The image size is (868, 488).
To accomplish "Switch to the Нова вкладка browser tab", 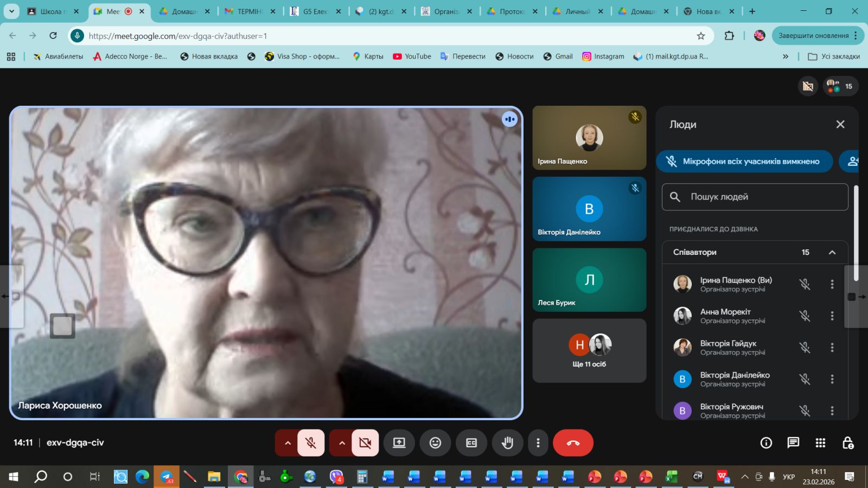I will pos(709,11).
